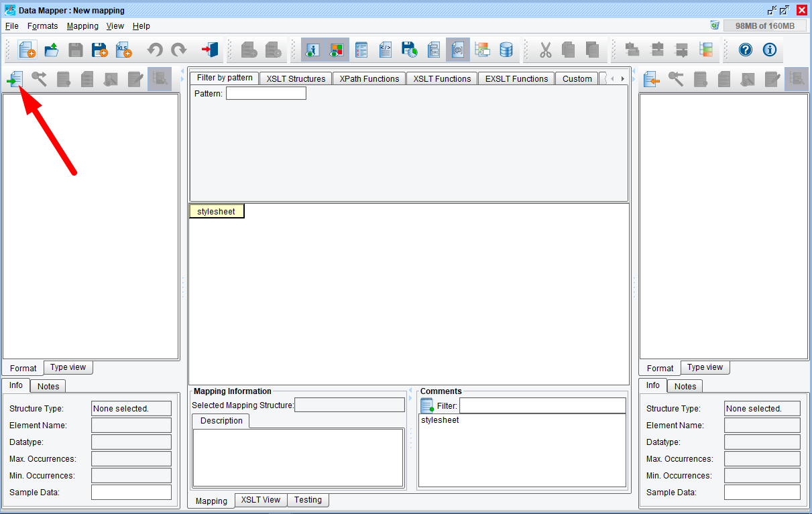Image resolution: width=812 pixels, height=514 pixels.
Task: Check the 98MB memory usage indicator
Action: click(x=764, y=25)
